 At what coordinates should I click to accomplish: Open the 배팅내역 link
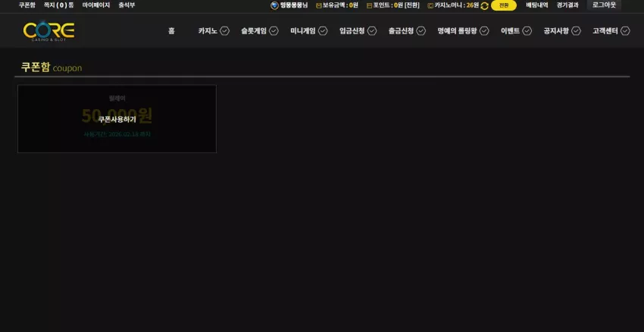(x=537, y=5)
